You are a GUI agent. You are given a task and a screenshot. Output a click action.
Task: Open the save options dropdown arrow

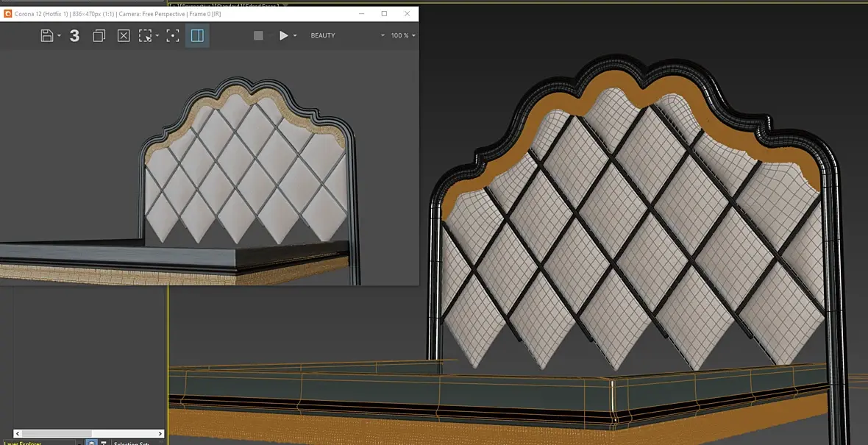[x=59, y=36]
